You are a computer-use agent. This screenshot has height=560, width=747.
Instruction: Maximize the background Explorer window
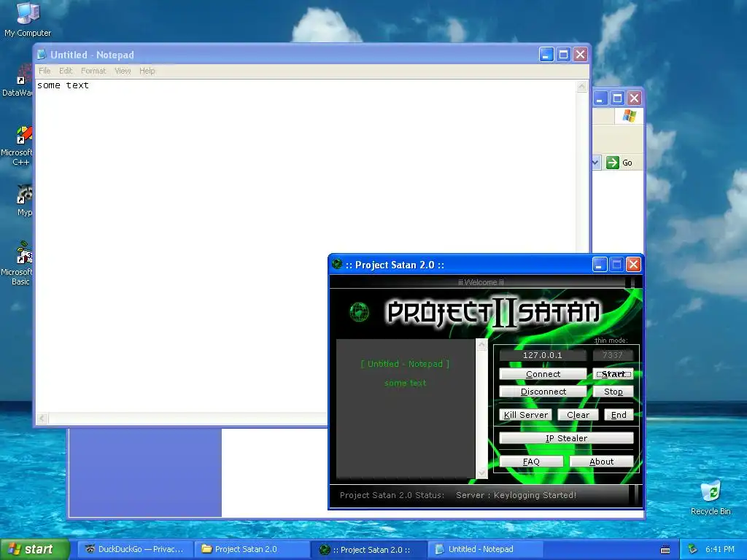pyautogui.click(x=617, y=98)
